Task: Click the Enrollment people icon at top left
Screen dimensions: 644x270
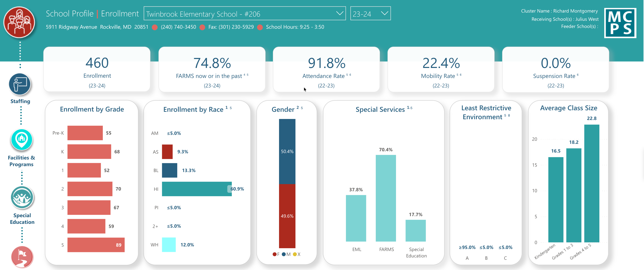Action: pos(19,22)
